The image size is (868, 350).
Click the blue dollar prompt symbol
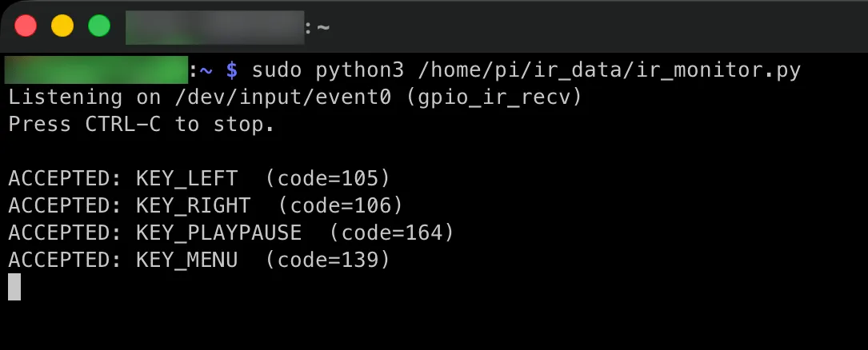pos(232,70)
